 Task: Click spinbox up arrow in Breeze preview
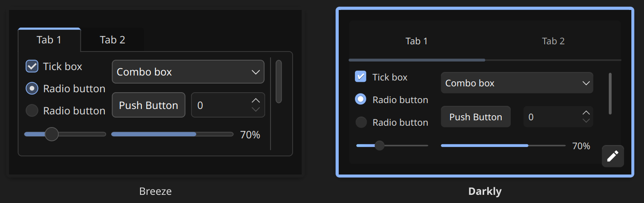click(x=256, y=100)
